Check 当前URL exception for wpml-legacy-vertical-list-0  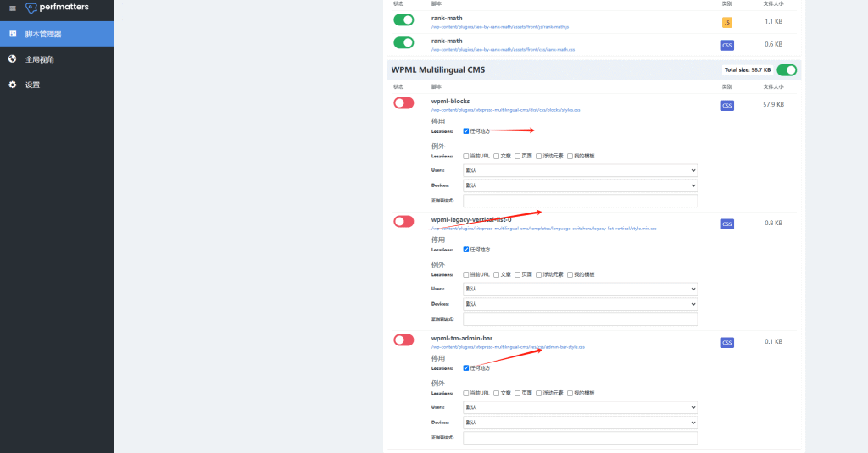pos(466,274)
